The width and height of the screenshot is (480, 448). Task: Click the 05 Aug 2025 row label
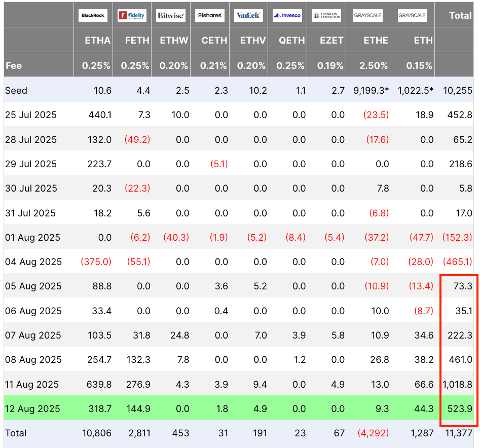(x=33, y=286)
